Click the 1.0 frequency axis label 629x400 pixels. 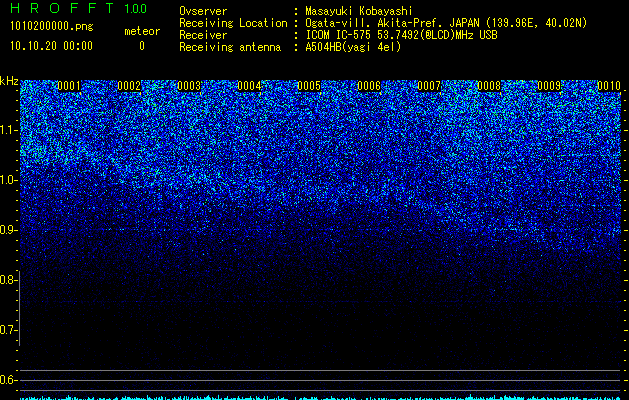click(9, 180)
